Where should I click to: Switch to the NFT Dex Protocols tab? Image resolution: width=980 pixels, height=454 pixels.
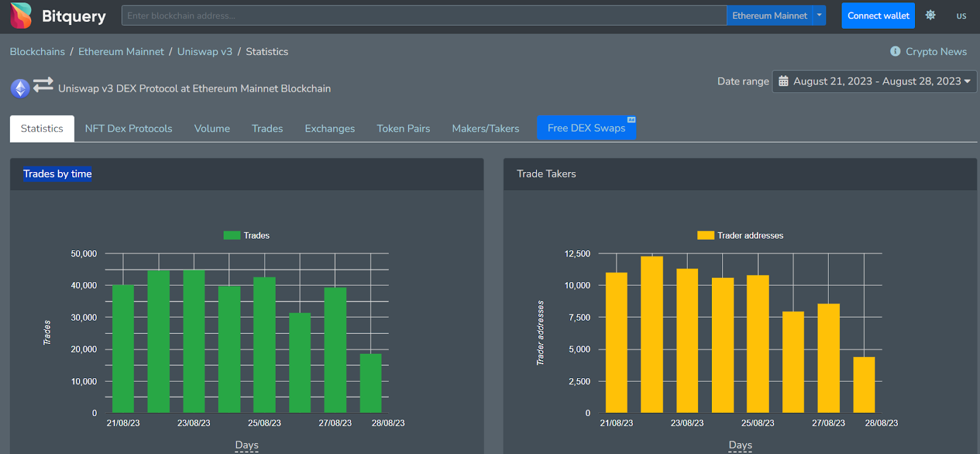pos(129,128)
